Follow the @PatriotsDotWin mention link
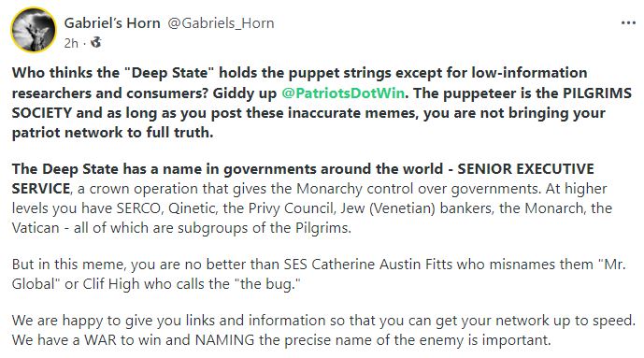 click(343, 93)
